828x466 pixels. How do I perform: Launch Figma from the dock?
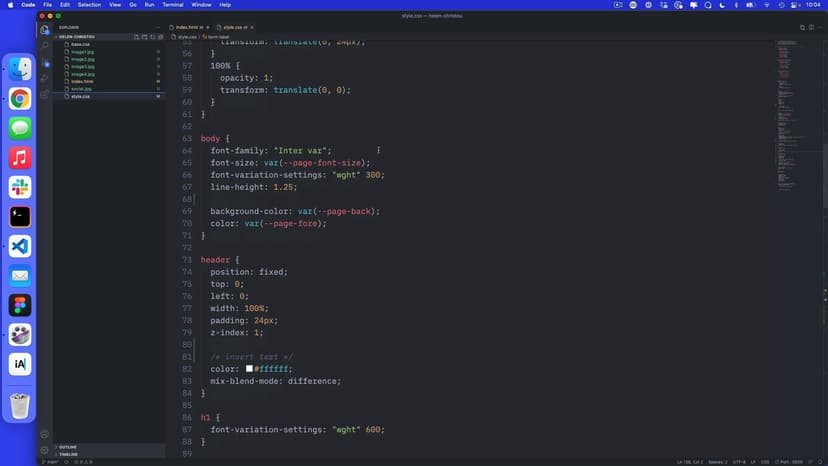(20, 305)
